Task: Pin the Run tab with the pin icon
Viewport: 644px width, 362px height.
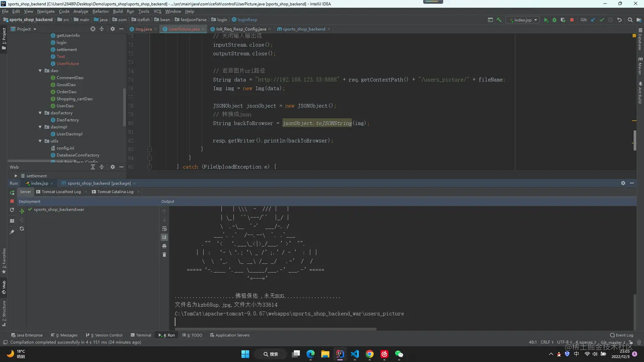Action: 12,232
